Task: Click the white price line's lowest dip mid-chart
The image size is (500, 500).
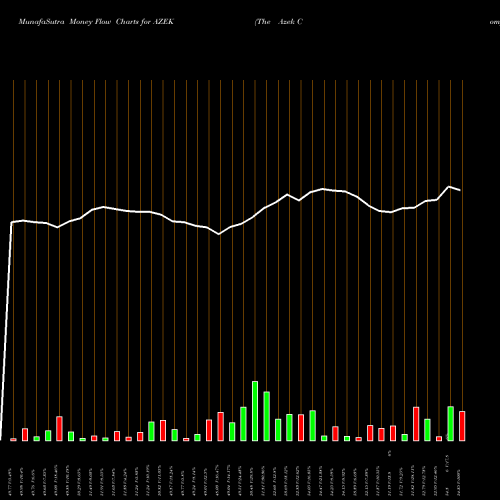Action: click(219, 234)
